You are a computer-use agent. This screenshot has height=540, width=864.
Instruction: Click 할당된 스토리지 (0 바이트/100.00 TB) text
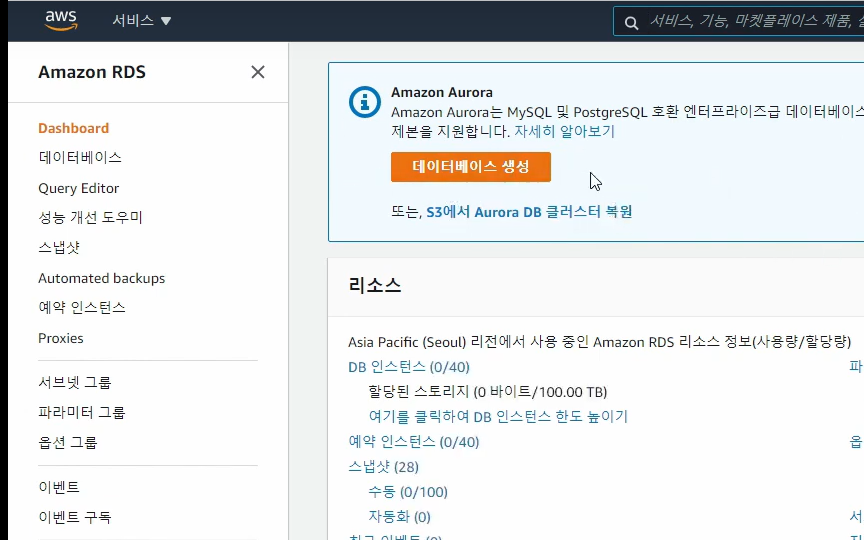[x=488, y=392]
